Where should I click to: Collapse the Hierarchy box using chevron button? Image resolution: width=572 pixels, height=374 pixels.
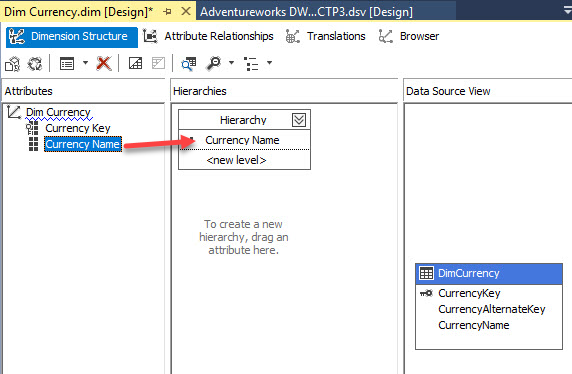[x=299, y=120]
